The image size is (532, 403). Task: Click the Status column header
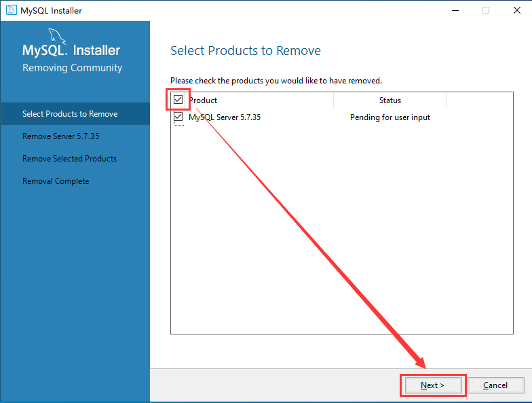tap(390, 100)
